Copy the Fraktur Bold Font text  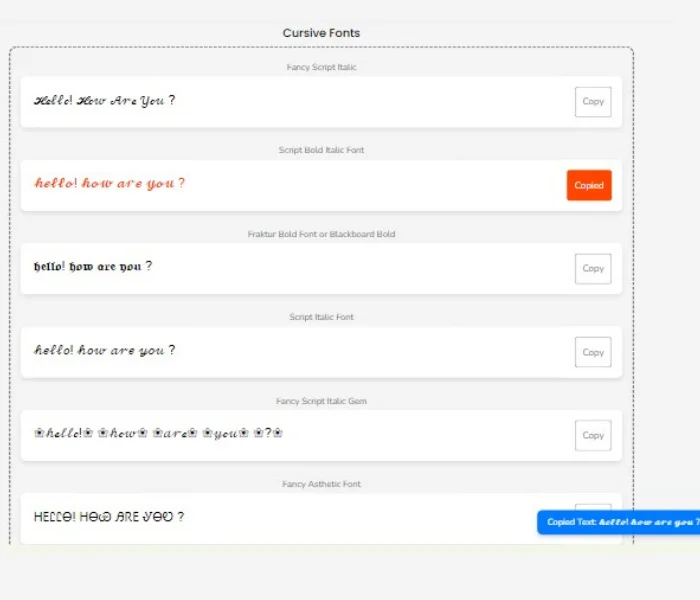pyautogui.click(x=593, y=269)
